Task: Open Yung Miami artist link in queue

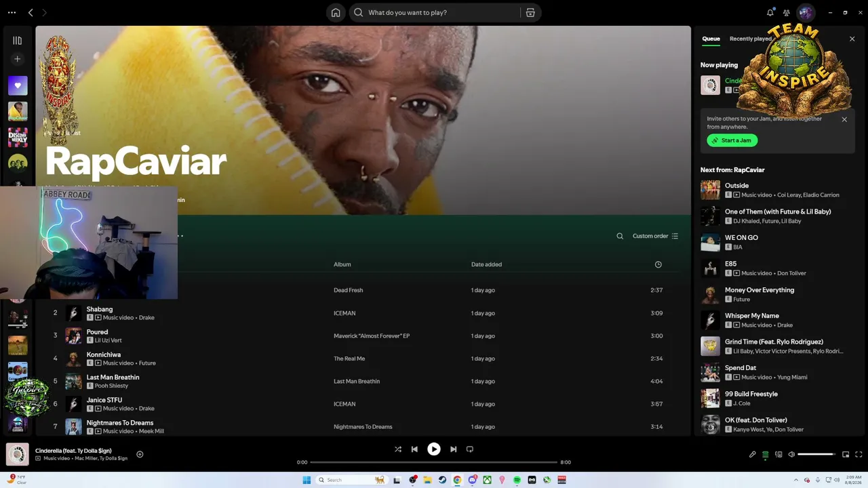Action: coord(792,377)
